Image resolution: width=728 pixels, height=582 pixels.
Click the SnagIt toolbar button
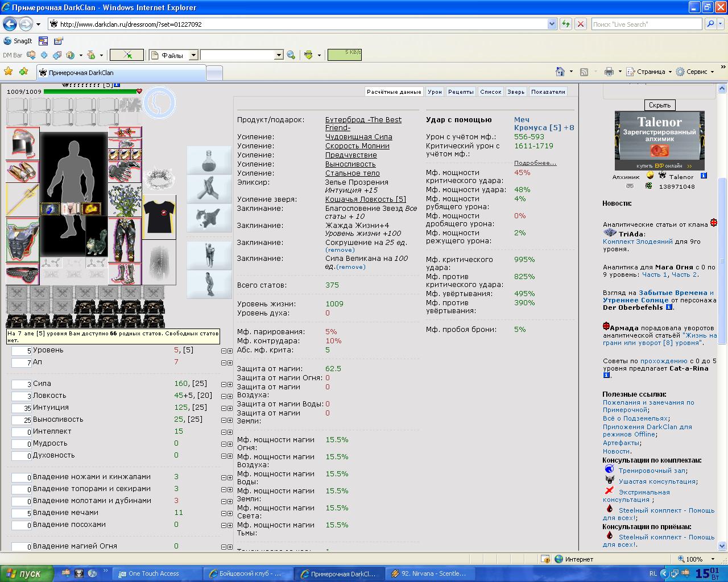point(18,41)
